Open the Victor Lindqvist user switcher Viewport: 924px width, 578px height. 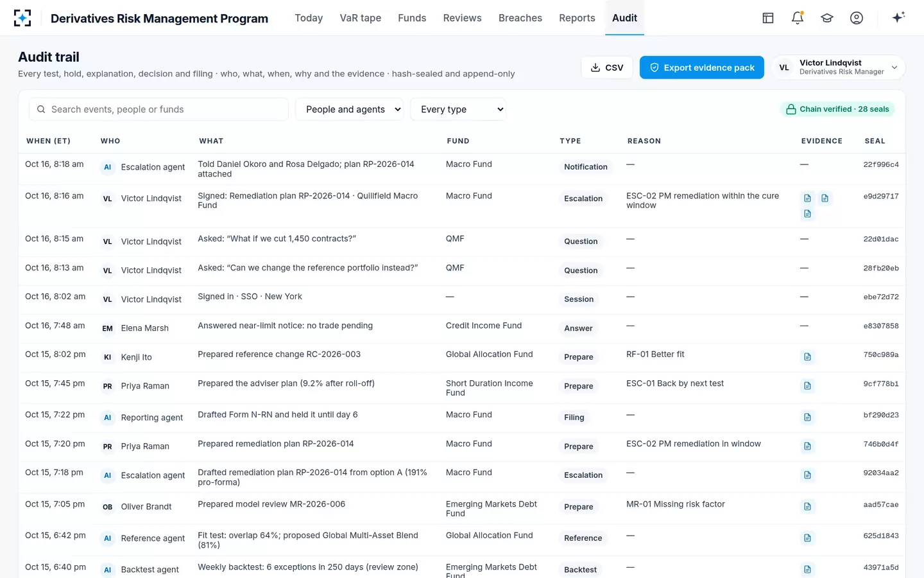point(838,67)
